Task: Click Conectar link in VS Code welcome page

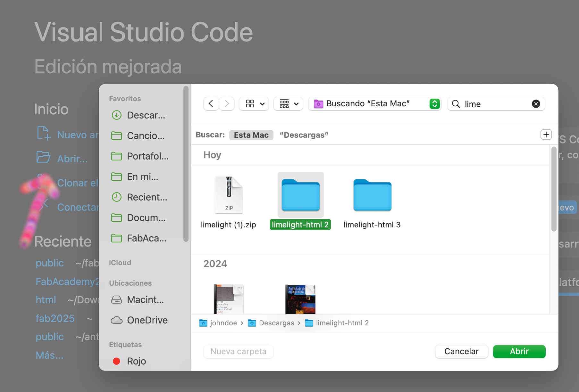Action: click(x=78, y=207)
